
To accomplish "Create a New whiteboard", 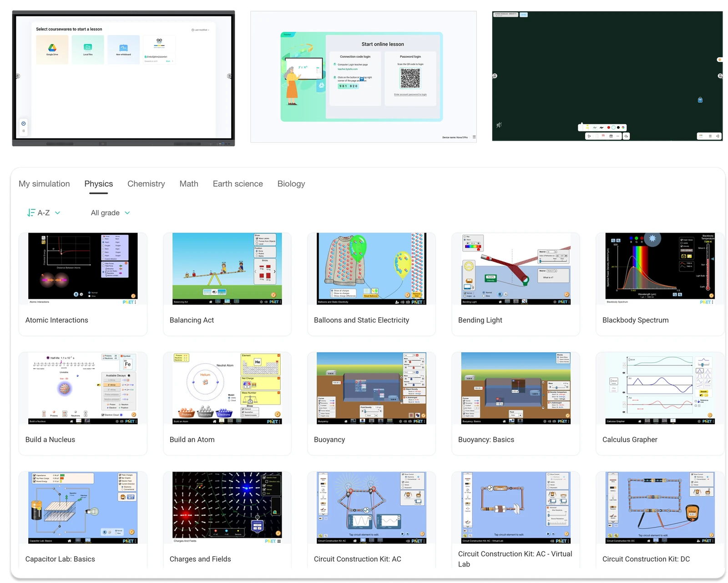I will point(123,49).
